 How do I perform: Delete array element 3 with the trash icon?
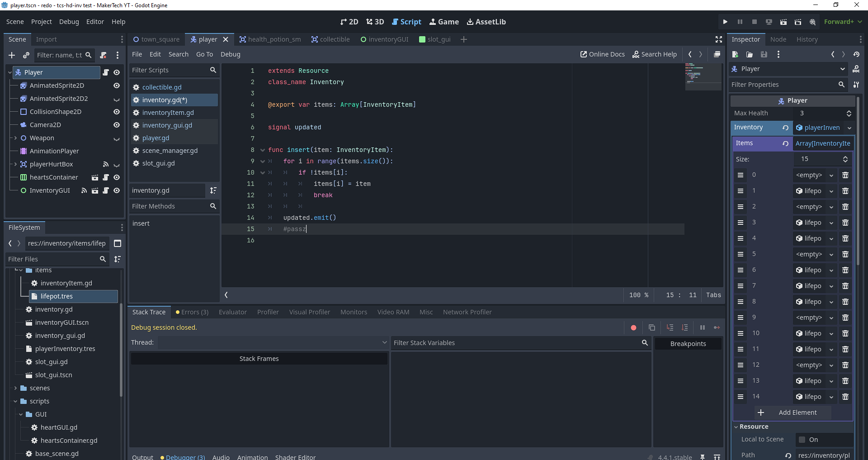click(x=845, y=223)
